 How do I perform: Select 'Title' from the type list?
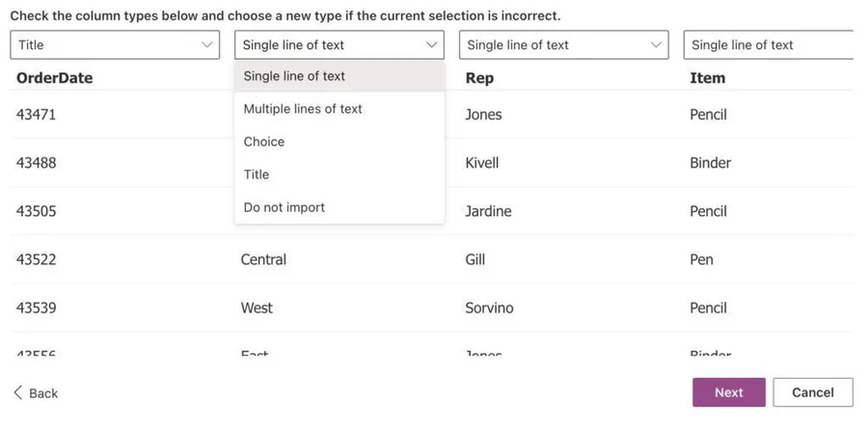[257, 174]
